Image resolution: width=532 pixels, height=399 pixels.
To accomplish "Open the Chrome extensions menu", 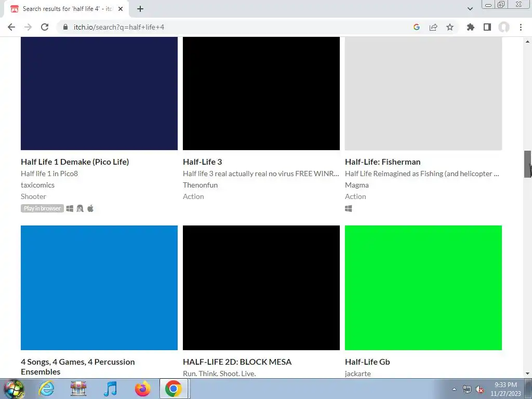I will pyautogui.click(x=470, y=27).
